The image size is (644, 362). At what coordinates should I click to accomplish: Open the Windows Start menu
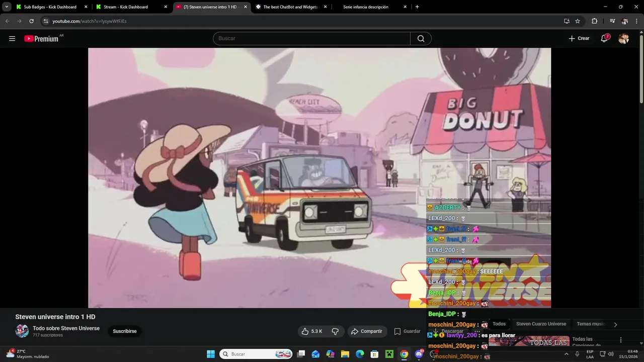point(211,354)
